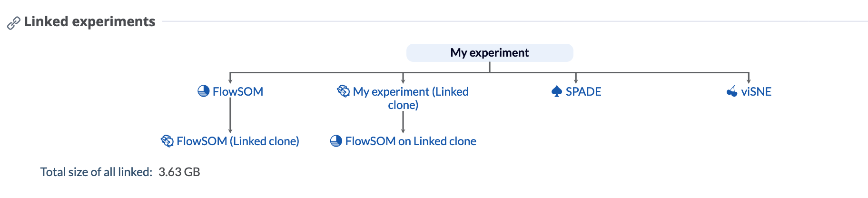Click the arrow between FlowSOM and FlowSOM (Linked clone)
Screen dimensions: 868x198
(x=230, y=116)
